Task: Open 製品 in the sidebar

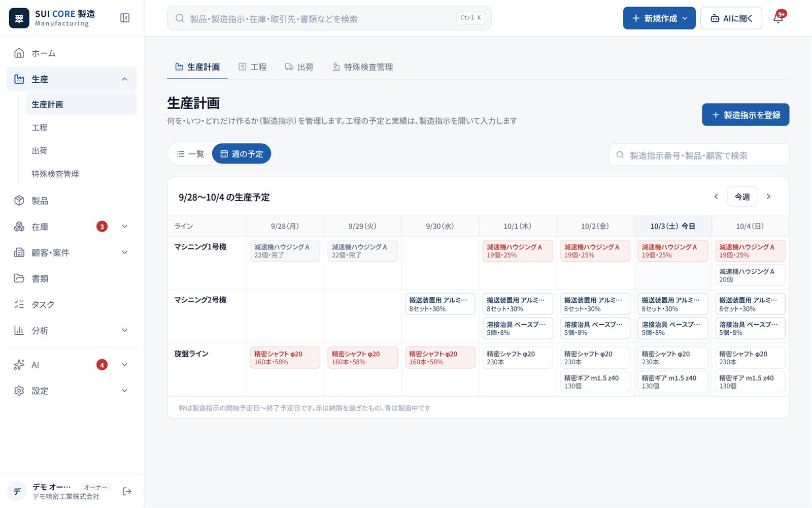Action: coord(72,201)
